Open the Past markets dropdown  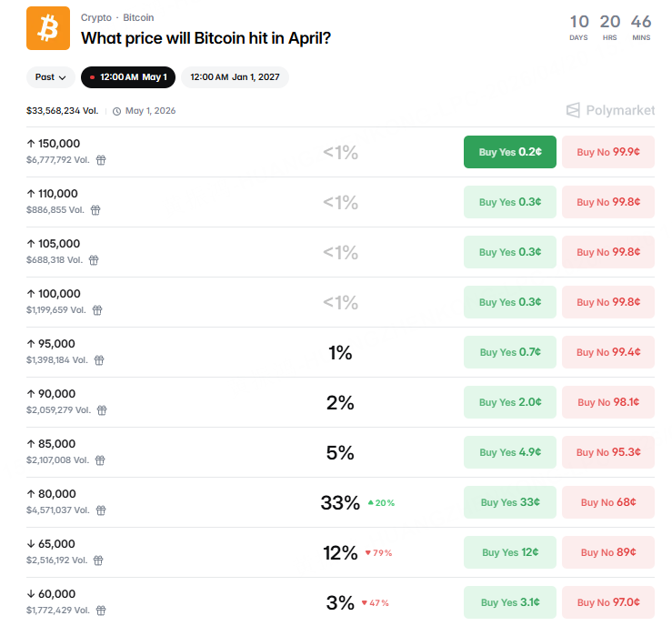coord(50,77)
